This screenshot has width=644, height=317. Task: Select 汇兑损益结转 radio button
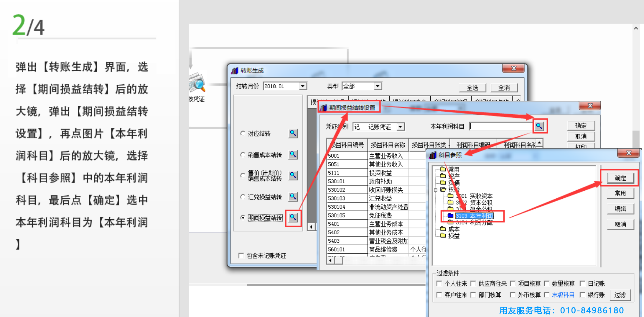pos(243,197)
